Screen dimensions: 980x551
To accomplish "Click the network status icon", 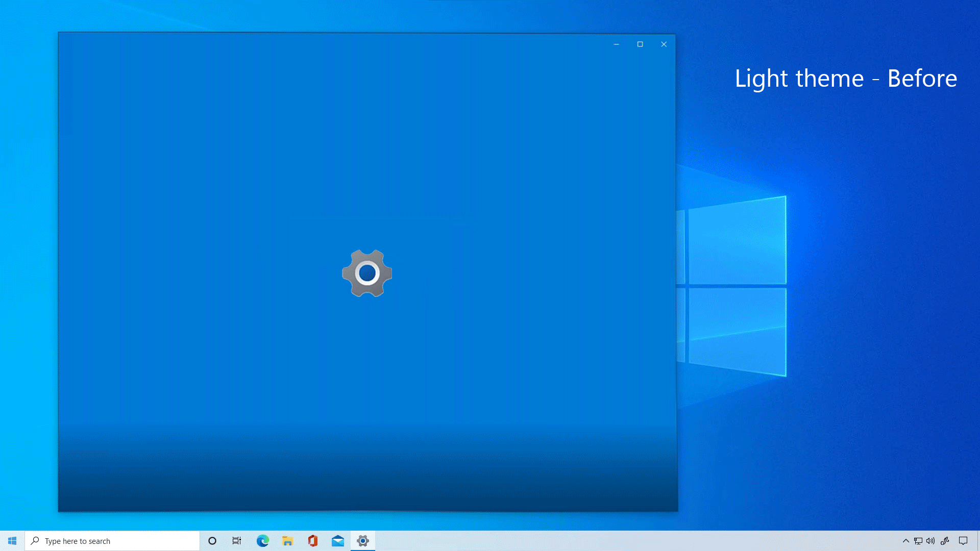I will tap(919, 540).
